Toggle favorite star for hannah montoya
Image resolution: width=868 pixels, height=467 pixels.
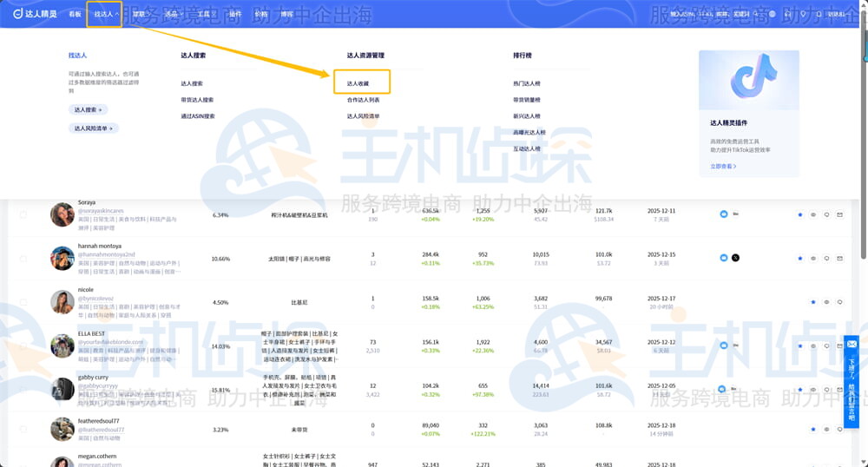point(800,259)
